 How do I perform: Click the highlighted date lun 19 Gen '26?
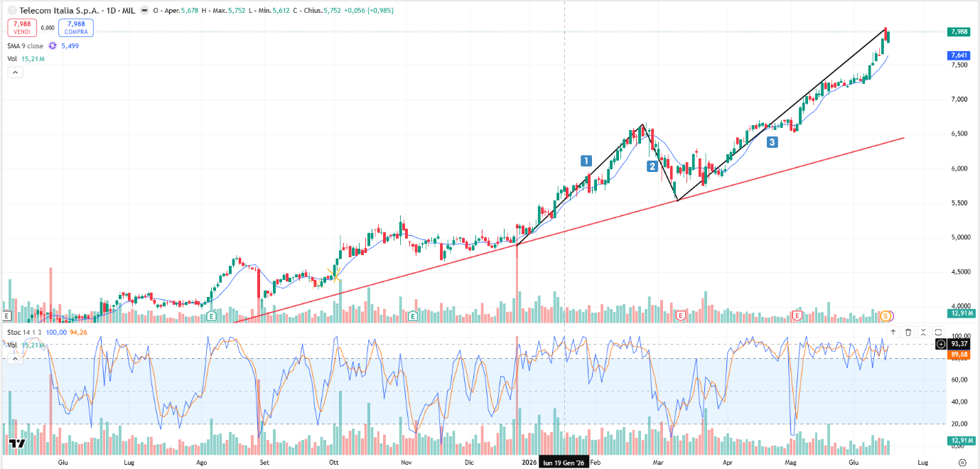[564, 462]
